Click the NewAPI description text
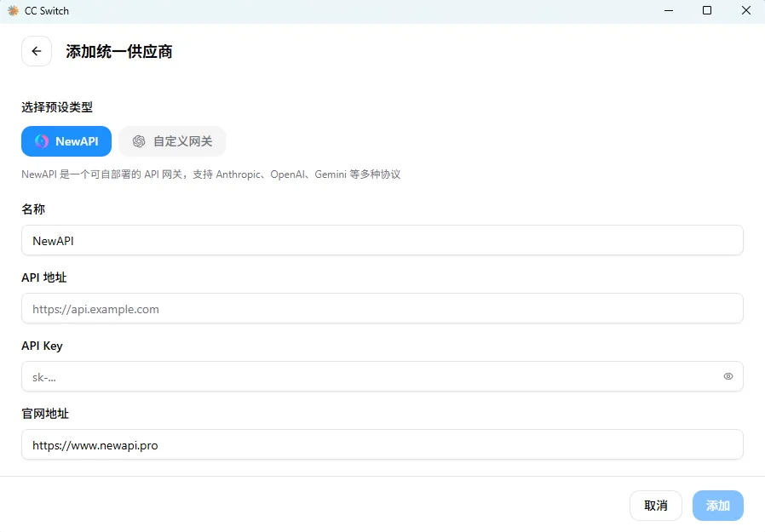Screen dimensions: 765x532 point(210,174)
